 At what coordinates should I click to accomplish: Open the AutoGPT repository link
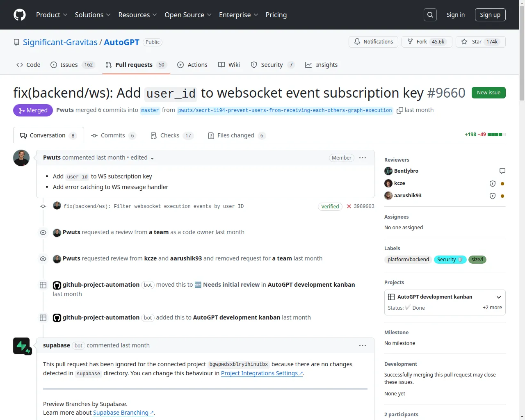122,42
